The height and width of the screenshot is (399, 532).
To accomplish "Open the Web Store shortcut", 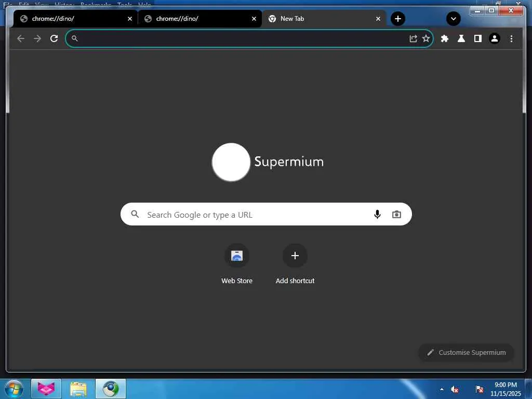I will pyautogui.click(x=237, y=264).
